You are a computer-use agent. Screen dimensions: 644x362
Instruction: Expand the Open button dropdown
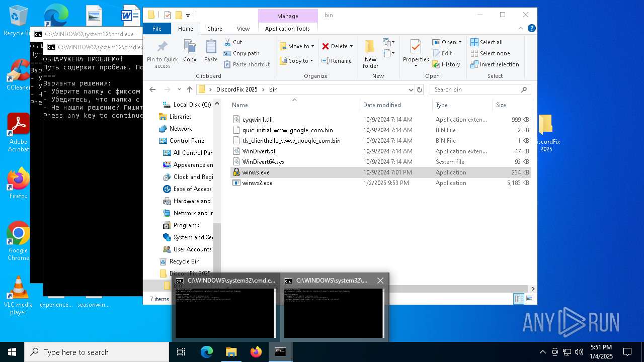pyautogui.click(x=460, y=42)
